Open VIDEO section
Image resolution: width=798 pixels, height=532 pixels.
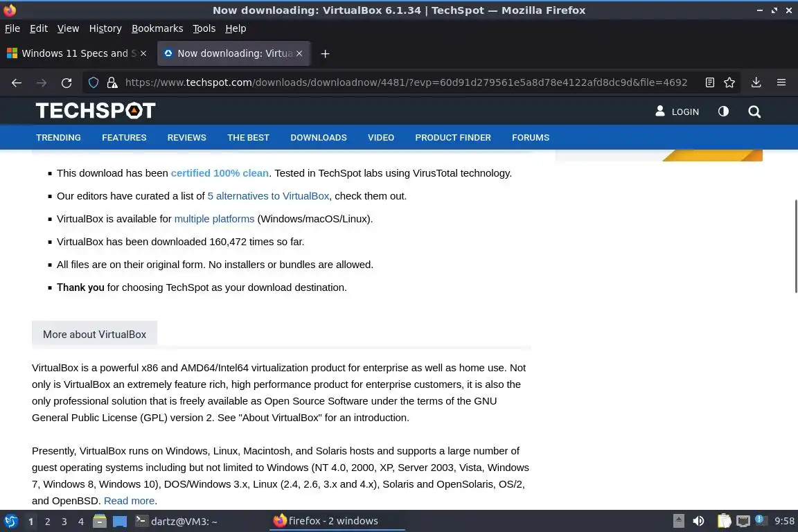coord(381,137)
